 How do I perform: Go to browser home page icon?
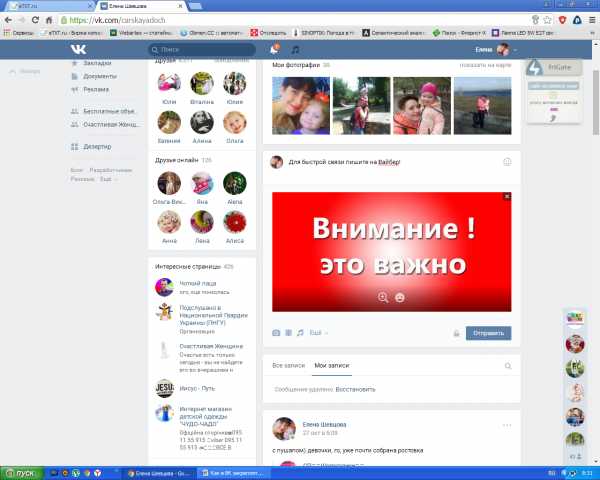coord(49,20)
